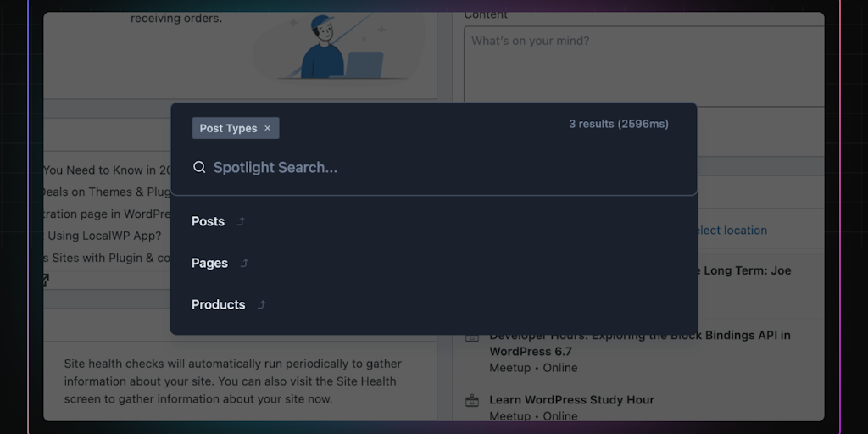
Task: Click the 3 results count text
Action: pyautogui.click(x=618, y=124)
